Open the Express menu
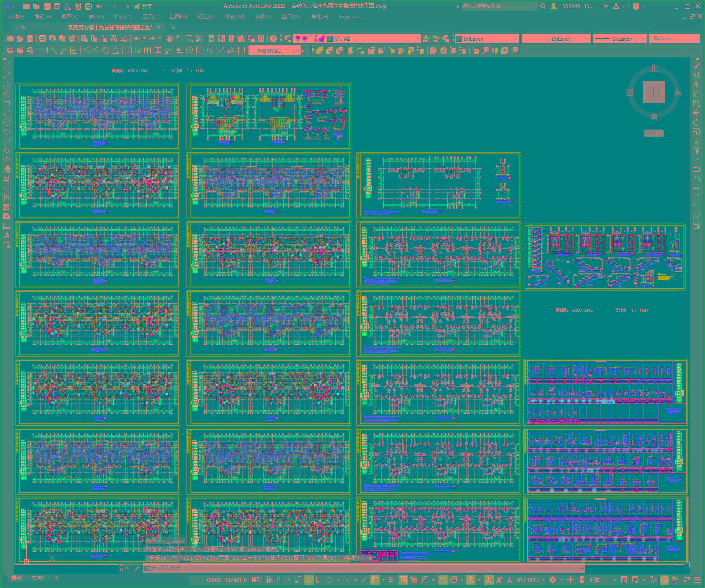The image size is (705, 588). (x=348, y=17)
